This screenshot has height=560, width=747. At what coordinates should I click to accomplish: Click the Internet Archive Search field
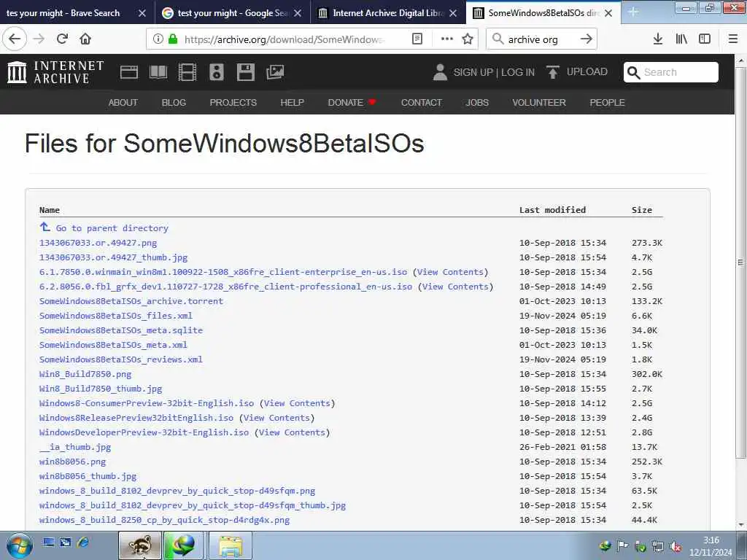pos(671,72)
